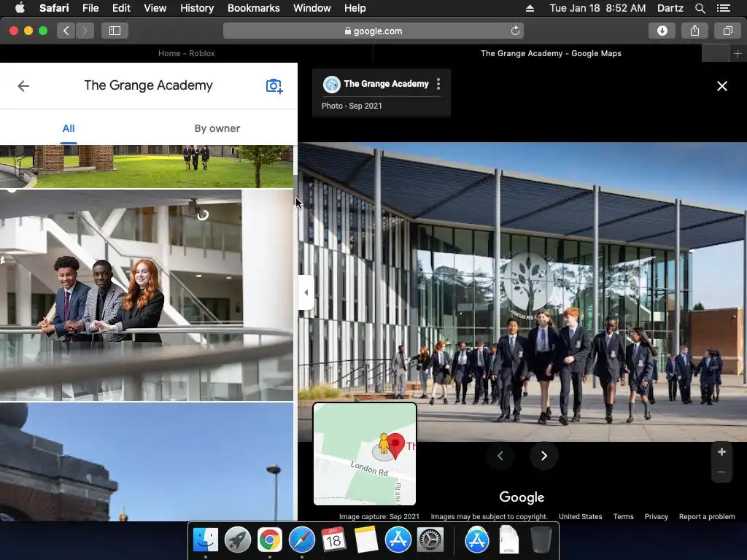Screen dimensions: 747x560
Task: Open Google Chrome from the Dock
Action: [x=270, y=540]
